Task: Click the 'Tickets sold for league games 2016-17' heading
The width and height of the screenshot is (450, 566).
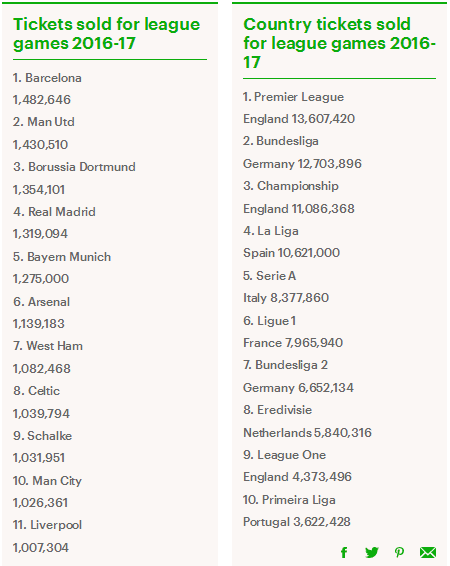Action: pos(106,34)
